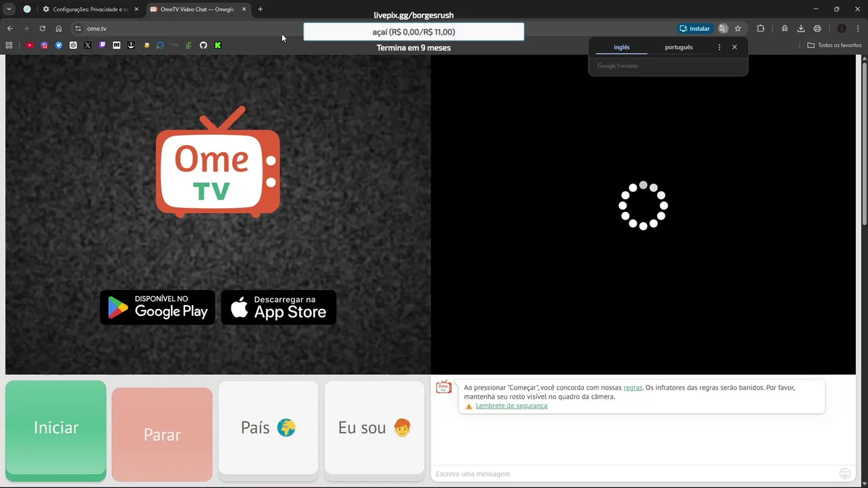This screenshot has width=868, height=488.
Task: Click the OmeTV logo in video panel
Action: pyautogui.click(x=218, y=162)
